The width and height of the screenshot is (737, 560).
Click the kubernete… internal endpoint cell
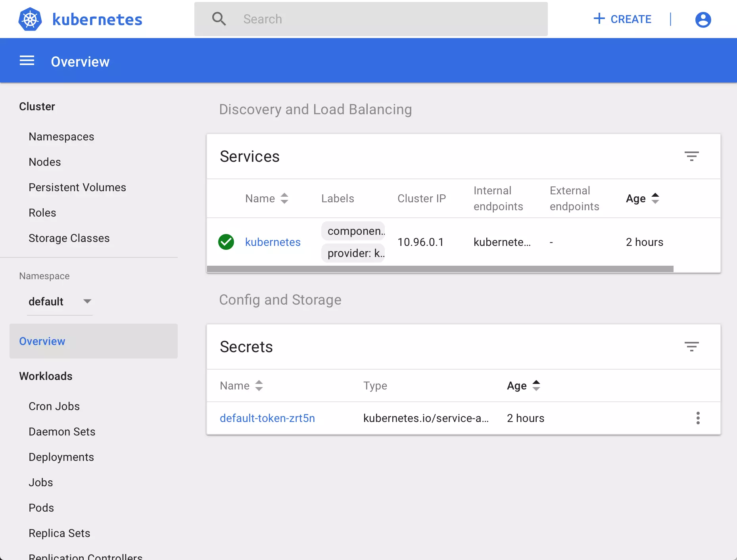(x=502, y=242)
